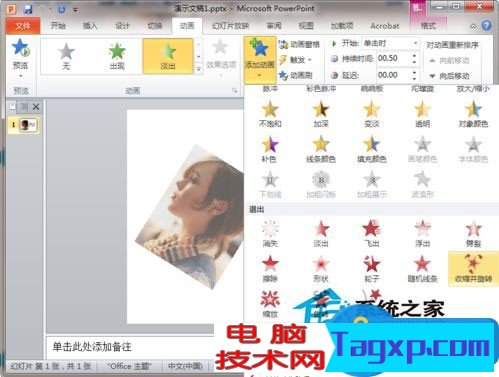Apply the 不饱和 emphasis effect
The image size is (499, 377).
point(270,114)
